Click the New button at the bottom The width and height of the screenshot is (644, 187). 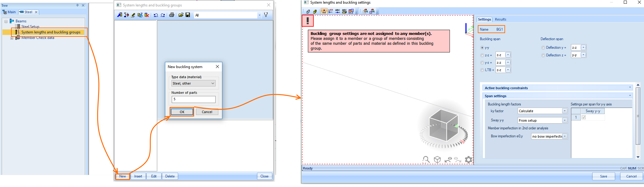point(123,176)
